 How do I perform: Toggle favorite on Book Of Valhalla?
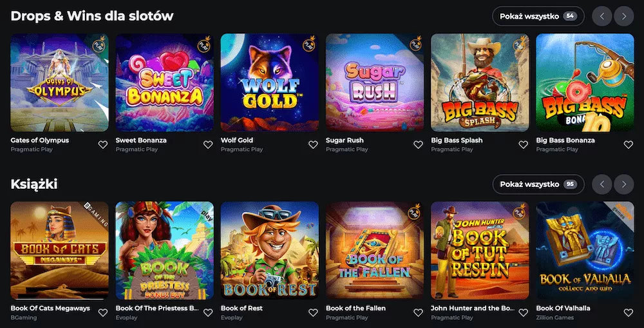[628, 313]
